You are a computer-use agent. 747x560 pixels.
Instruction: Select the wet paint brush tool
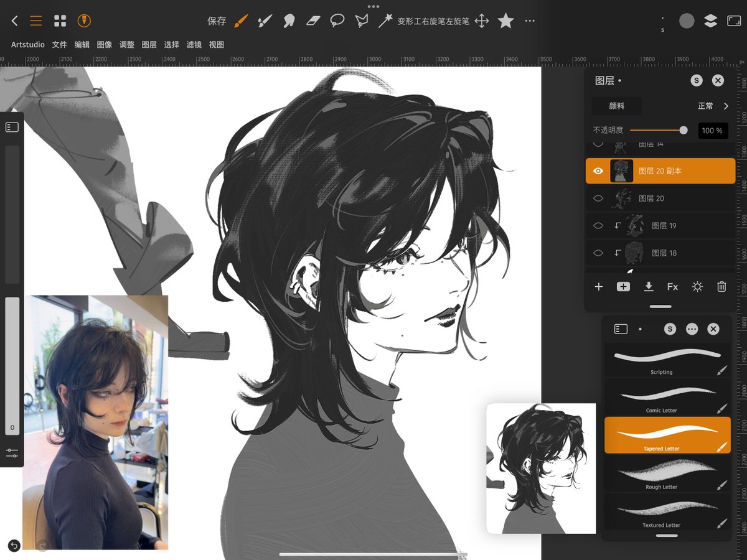pos(265,21)
